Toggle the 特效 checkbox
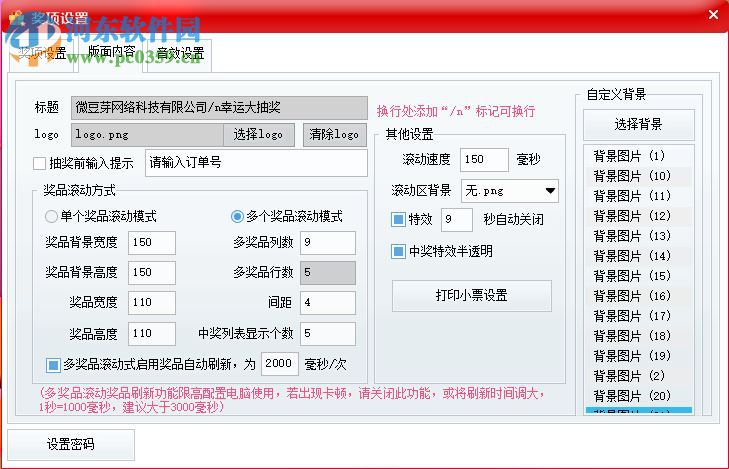Screen dimensions: 729x469 398,219
